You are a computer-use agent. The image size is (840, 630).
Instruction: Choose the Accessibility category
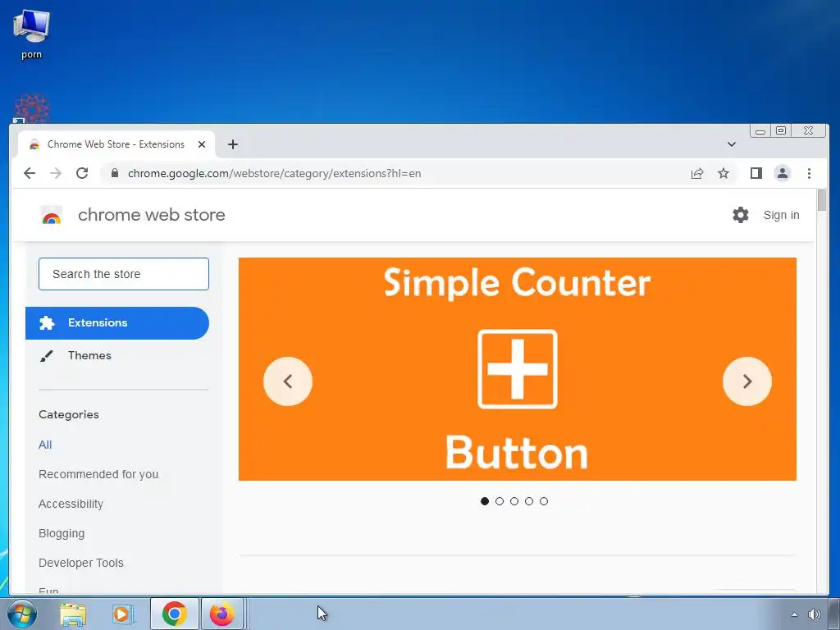(71, 504)
